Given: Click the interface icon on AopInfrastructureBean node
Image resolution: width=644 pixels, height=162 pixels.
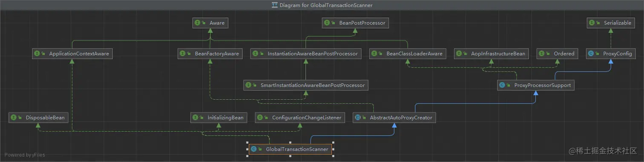Looking at the screenshot, I should tap(459, 54).
